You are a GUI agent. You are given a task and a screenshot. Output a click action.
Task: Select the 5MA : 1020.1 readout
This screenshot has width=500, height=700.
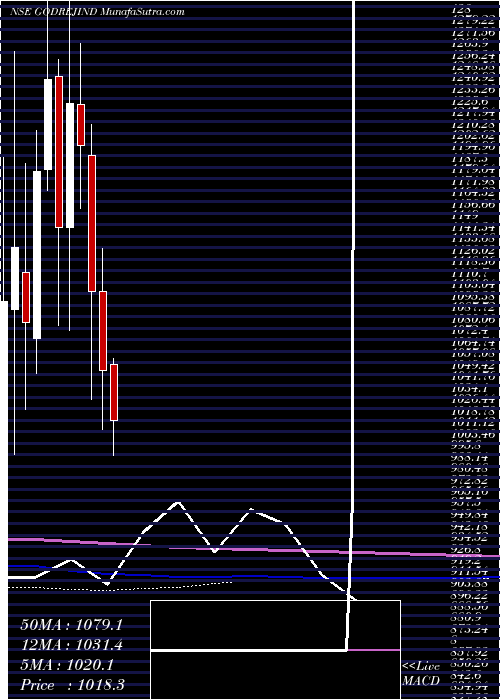tap(67, 665)
